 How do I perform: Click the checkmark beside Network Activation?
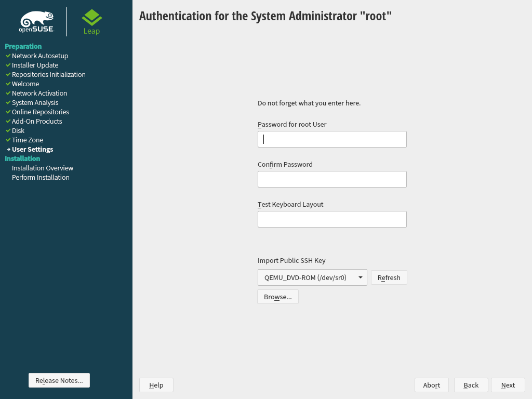8,93
